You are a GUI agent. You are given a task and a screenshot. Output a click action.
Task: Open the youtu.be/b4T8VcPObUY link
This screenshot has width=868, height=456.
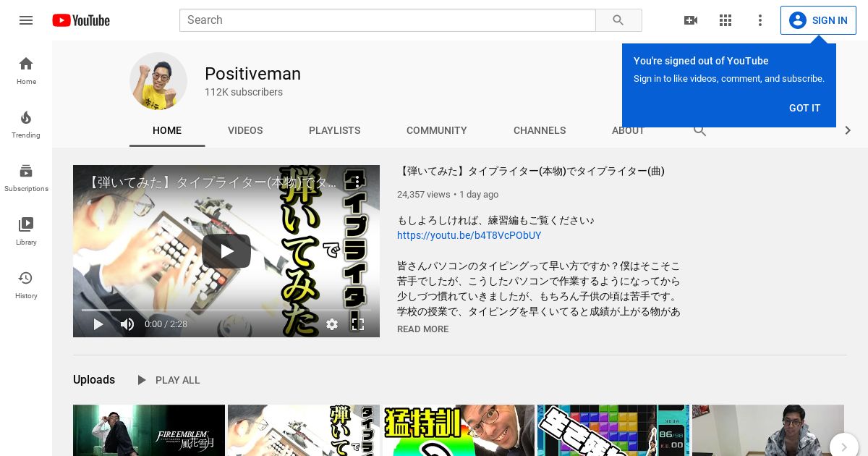pos(469,236)
